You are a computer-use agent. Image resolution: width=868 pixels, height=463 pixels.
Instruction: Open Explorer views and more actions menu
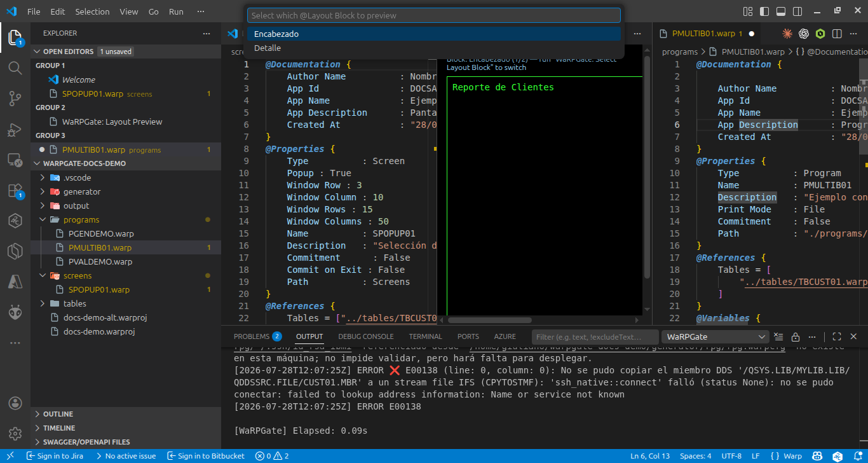(207, 33)
